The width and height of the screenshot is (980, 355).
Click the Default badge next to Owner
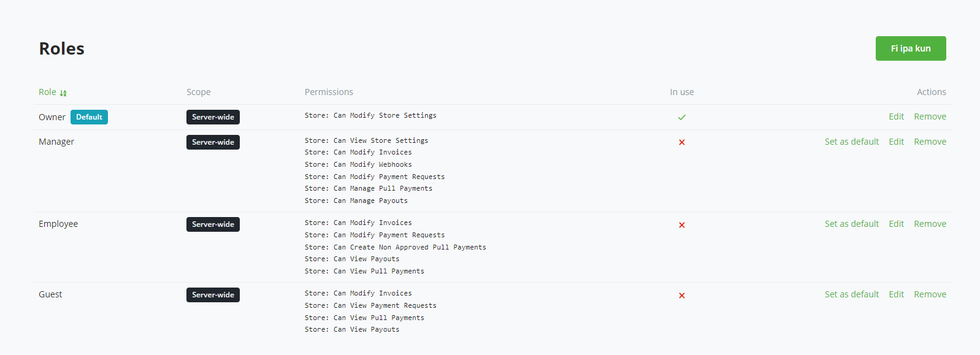tap(89, 117)
